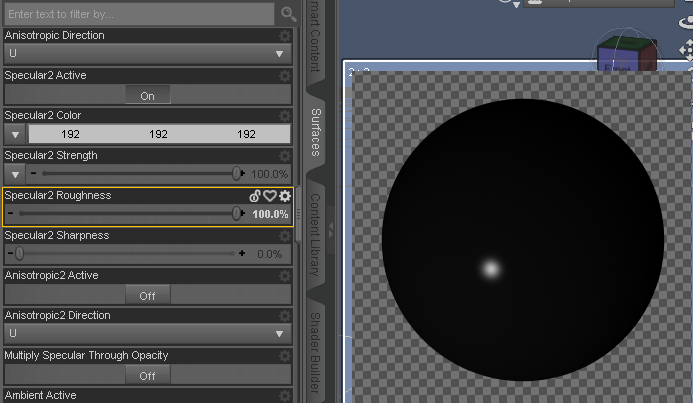Viewport: 693px width, 403px height.
Task: Favorite the Specular2 Roughness property
Action: click(x=270, y=196)
